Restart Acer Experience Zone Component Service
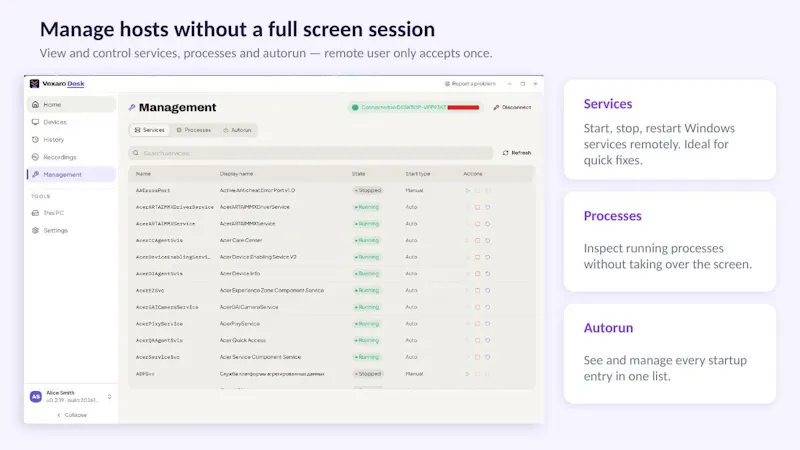Image resolution: width=800 pixels, height=450 pixels. pos(488,290)
